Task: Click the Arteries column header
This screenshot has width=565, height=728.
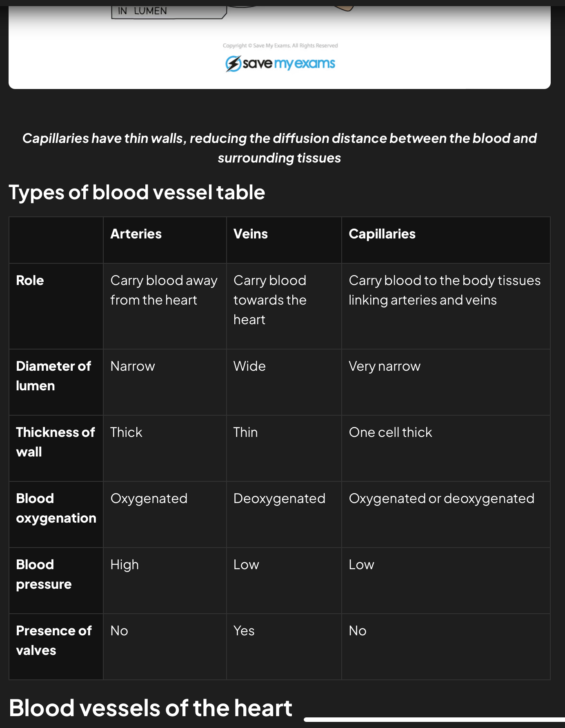Action: tap(136, 234)
